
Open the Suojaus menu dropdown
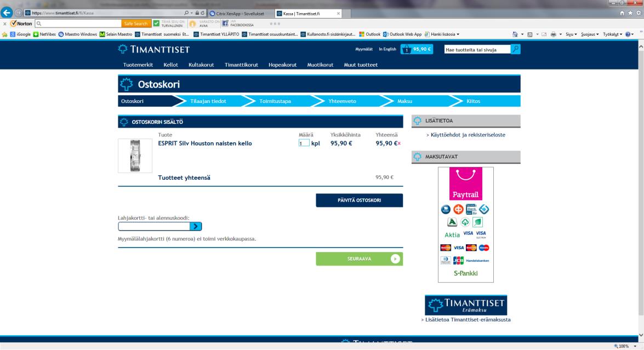click(x=590, y=35)
